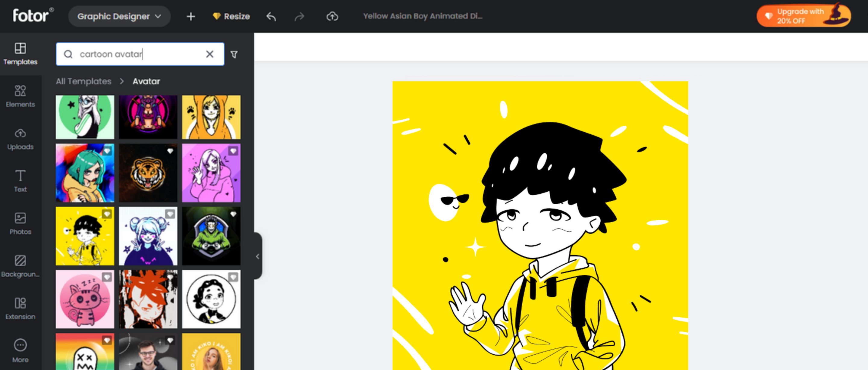
Task: Toggle favorite on tiger avatar template
Action: 170,150
